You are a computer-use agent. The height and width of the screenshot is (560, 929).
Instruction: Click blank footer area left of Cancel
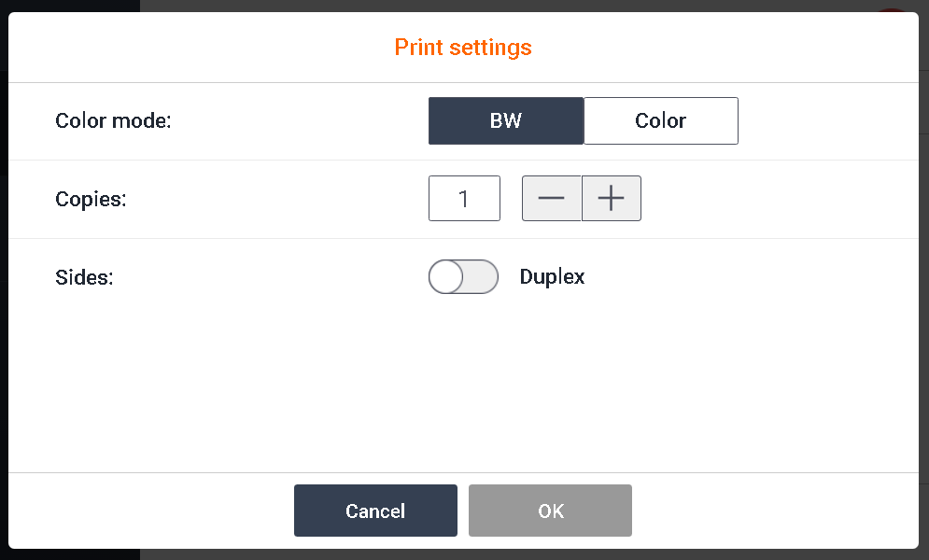[x=149, y=511]
